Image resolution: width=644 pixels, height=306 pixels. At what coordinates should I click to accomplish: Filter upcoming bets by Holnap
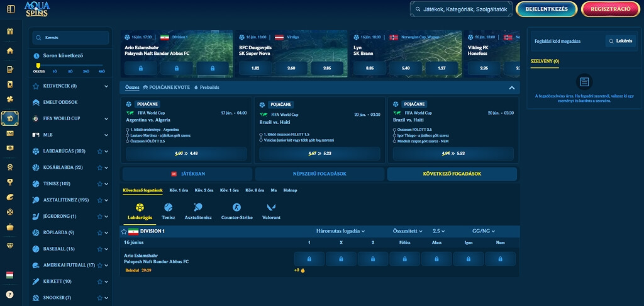pos(290,190)
